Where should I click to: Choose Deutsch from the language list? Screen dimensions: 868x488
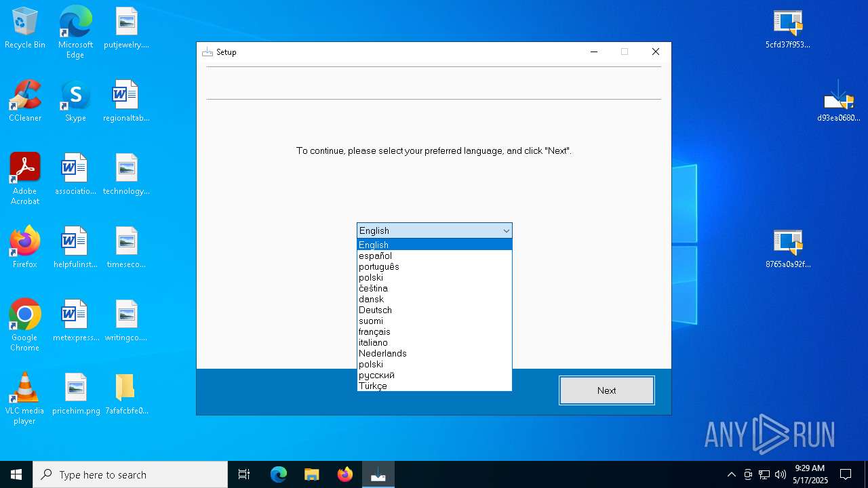435,310
